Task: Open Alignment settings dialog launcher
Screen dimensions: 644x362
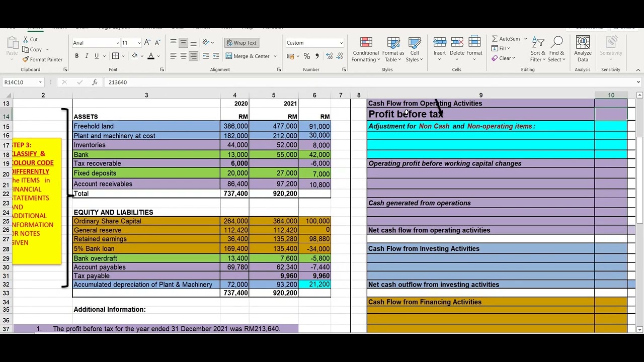Action: click(279, 69)
